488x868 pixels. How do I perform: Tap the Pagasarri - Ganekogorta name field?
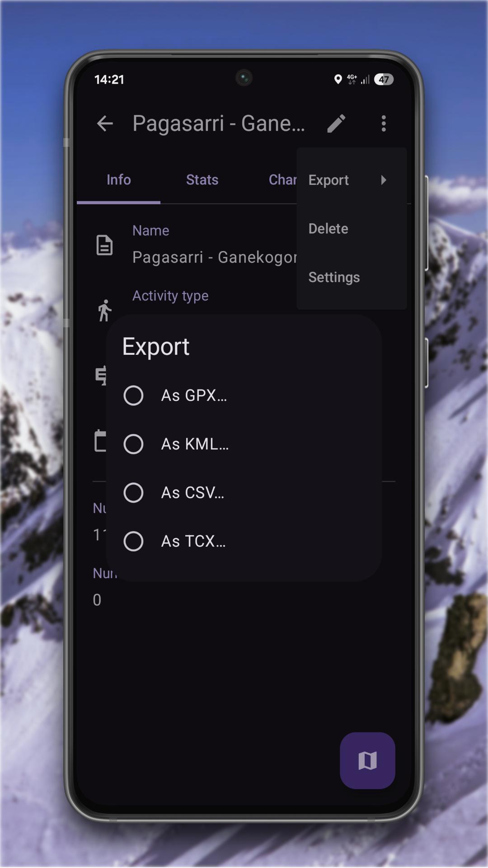coord(214,257)
